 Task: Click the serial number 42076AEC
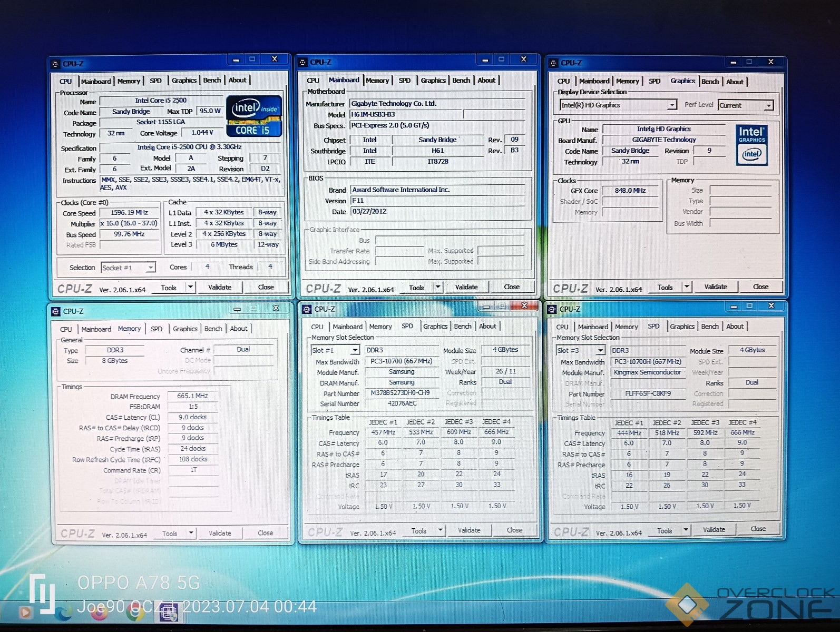(x=402, y=403)
